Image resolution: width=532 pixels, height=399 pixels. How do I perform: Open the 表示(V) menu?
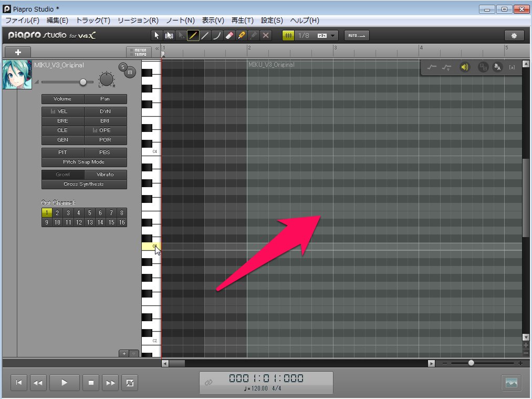click(213, 21)
